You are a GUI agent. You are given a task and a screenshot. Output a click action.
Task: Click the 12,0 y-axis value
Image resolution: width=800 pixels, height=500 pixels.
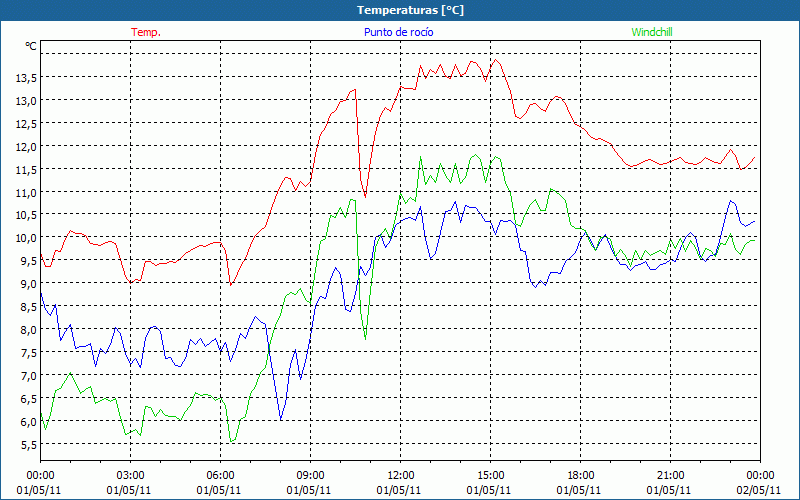pos(26,146)
